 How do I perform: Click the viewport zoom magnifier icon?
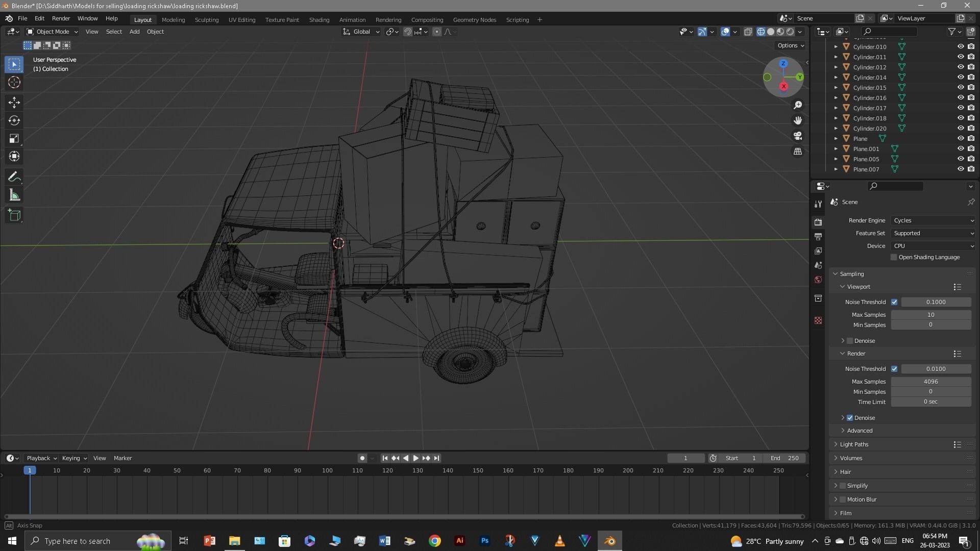pos(798,105)
